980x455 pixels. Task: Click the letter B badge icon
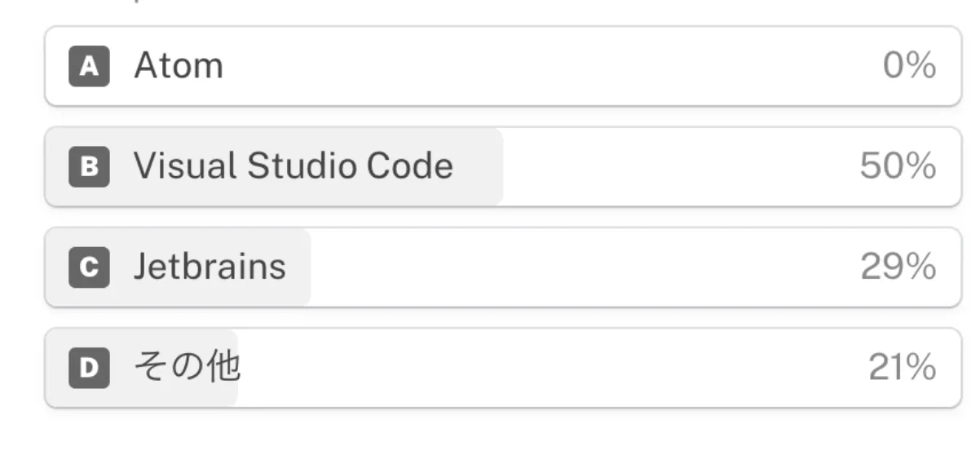(x=89, y=167)
